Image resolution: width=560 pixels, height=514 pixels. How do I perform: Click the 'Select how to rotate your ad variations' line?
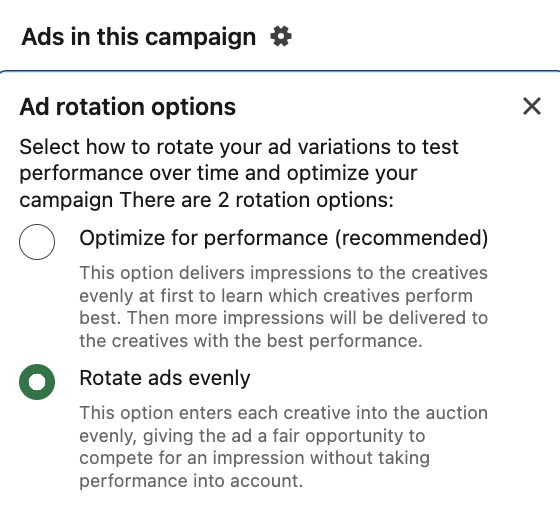point(239,147)
